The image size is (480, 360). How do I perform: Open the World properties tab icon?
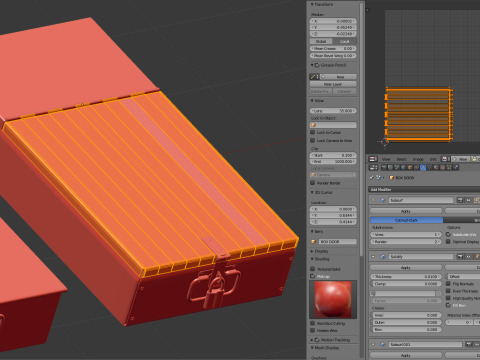point(403,167)
